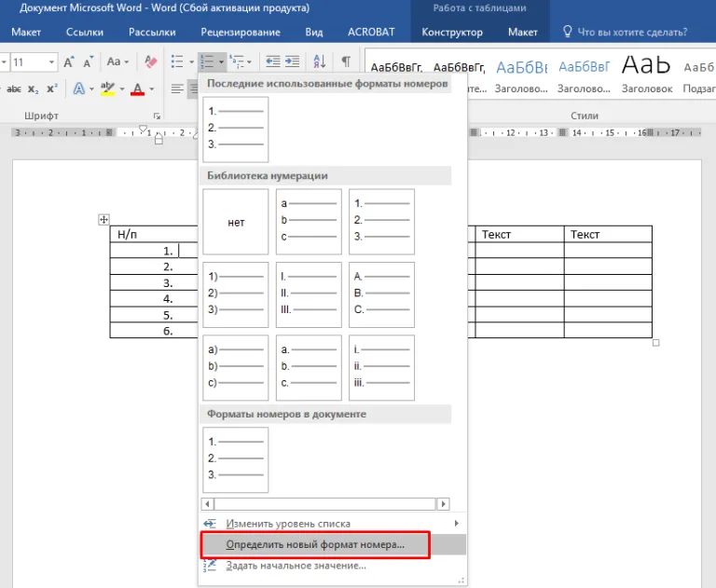Image resolution: width=716 pixels, height=588 pixels.
Task: Click the Increase Indent icon
Action: pos(292,62)
